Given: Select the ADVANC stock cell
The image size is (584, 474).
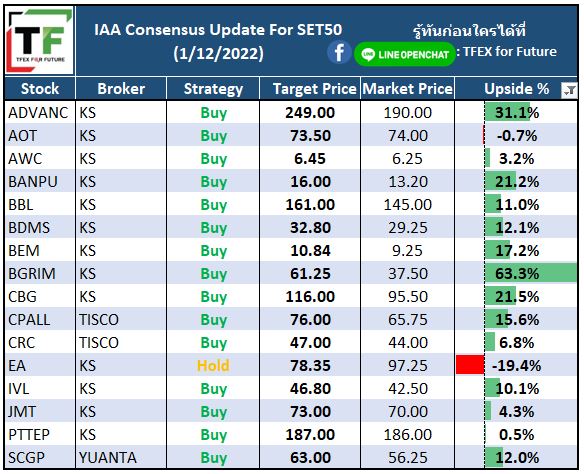Looking at the screenshot, I should pos(40,112).
